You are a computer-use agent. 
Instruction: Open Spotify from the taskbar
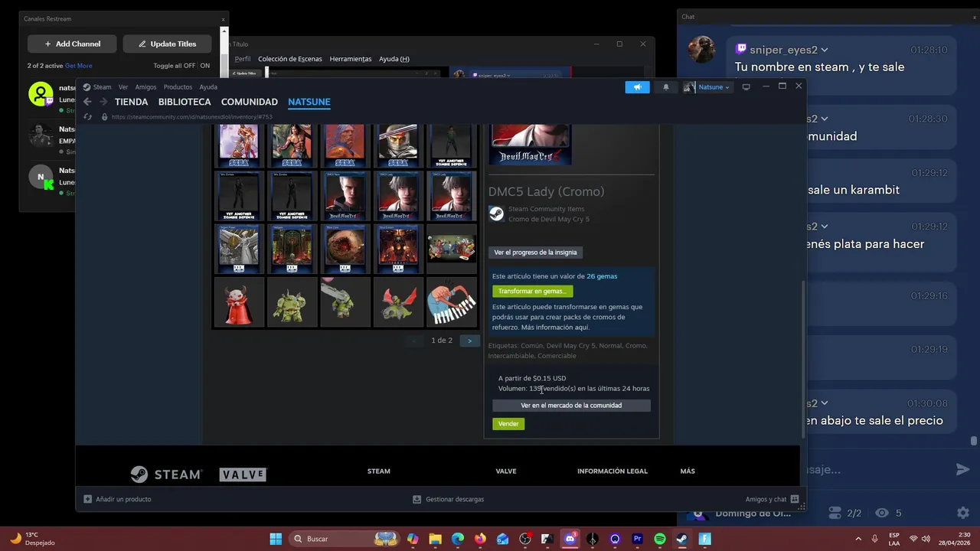(660, 539)
